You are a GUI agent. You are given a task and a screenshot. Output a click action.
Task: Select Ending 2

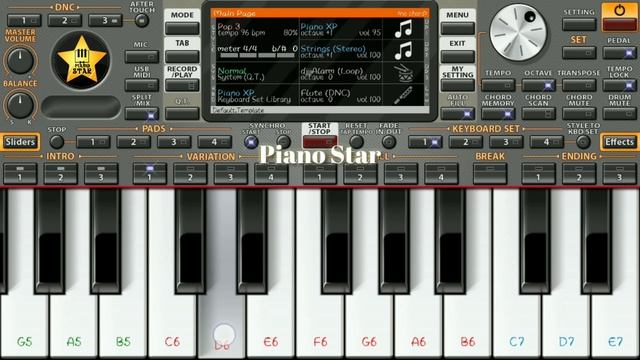point(579,174)
